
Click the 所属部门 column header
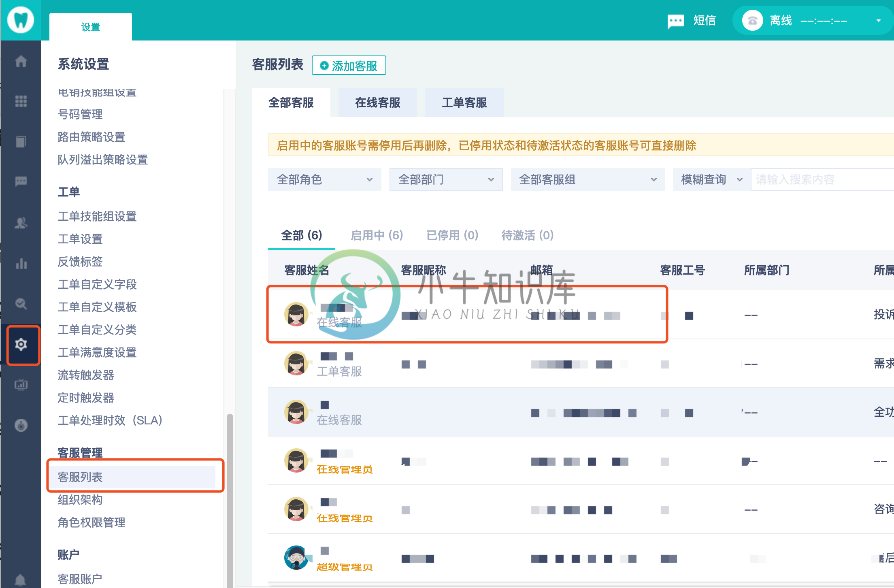(767, 270)
